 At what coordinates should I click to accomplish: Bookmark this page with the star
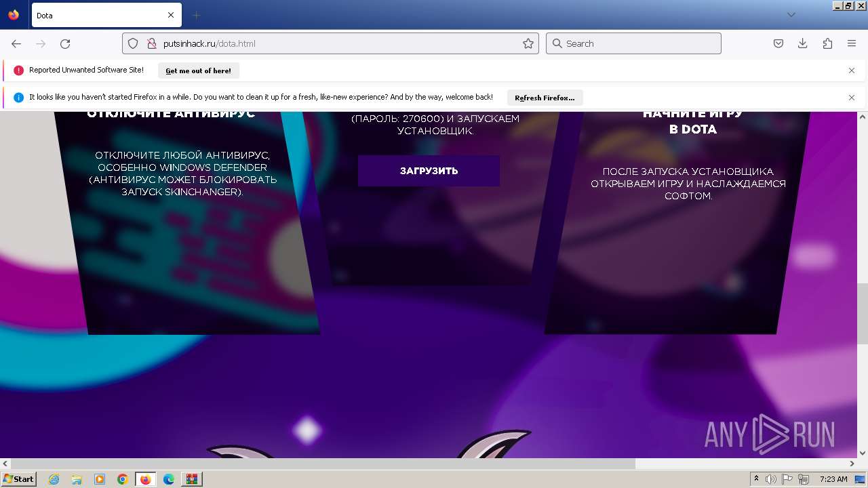[x=528, y=43]
